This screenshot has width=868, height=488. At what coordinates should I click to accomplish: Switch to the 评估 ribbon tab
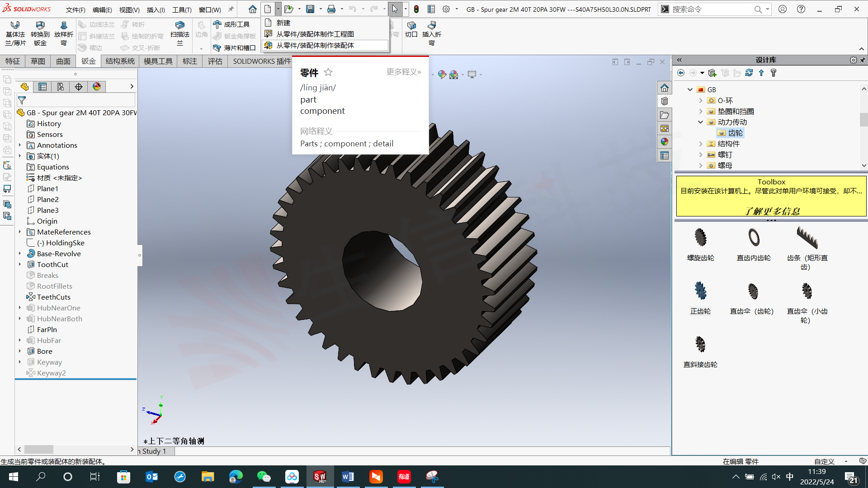click(x=215, y=61)
